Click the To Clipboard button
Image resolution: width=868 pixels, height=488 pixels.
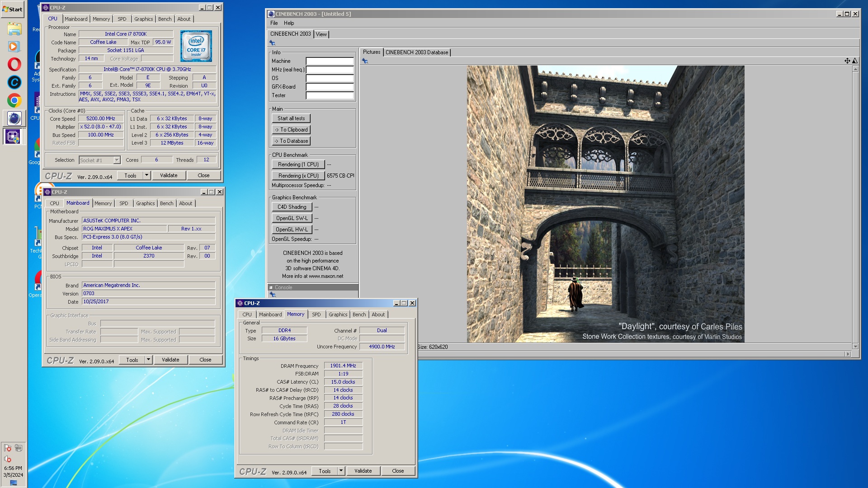pos(291,130)
